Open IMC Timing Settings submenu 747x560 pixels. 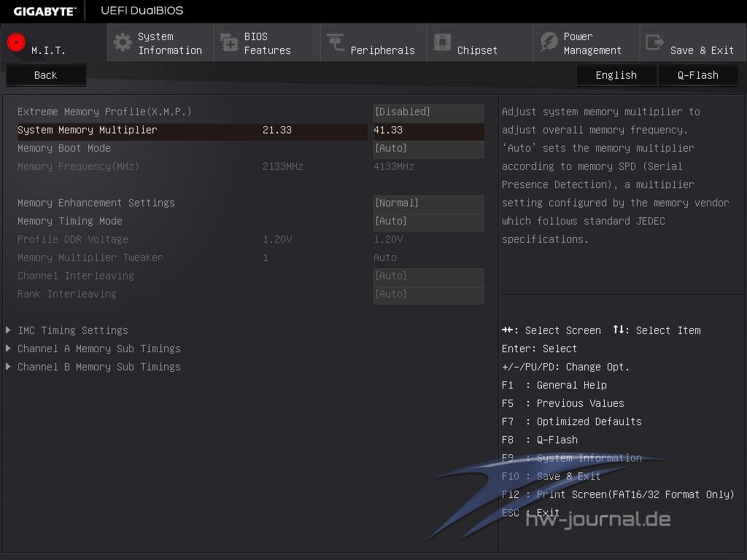tap(73, 330)
